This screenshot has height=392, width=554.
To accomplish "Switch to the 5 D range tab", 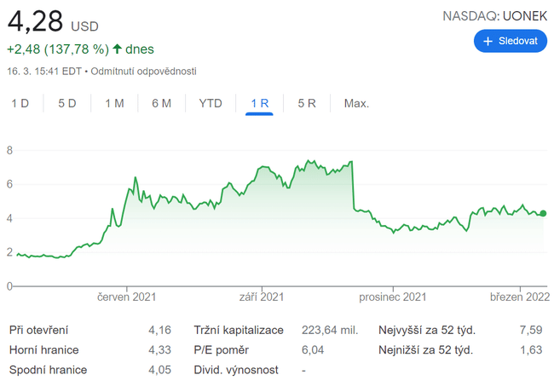I will 67,103.
